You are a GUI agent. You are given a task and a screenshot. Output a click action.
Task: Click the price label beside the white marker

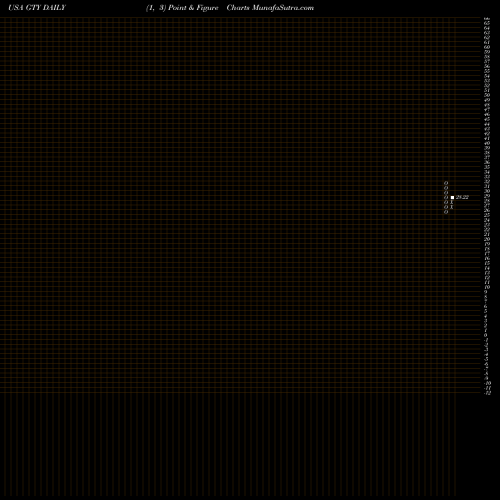tap(462, 197)
